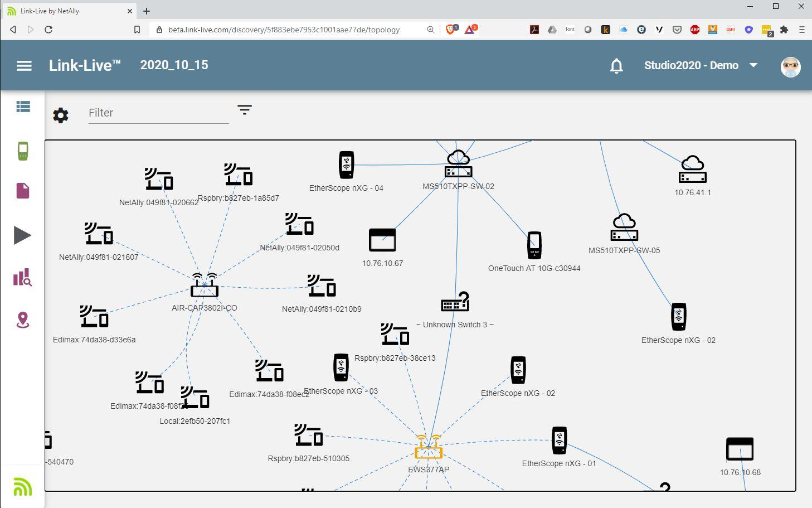Open the chart analysis sidebar icon
Image resolution: width=812 pixels, height=508 pixels.
click(22, 277)
